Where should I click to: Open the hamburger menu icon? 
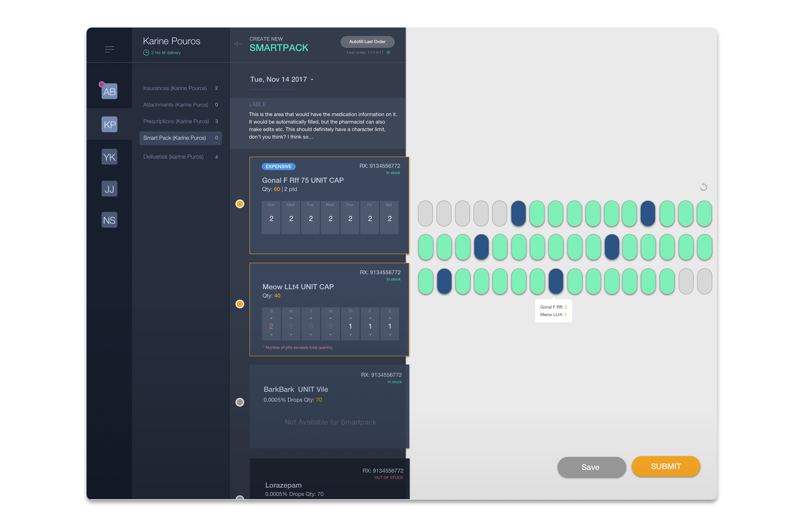[x=109, y=50]
